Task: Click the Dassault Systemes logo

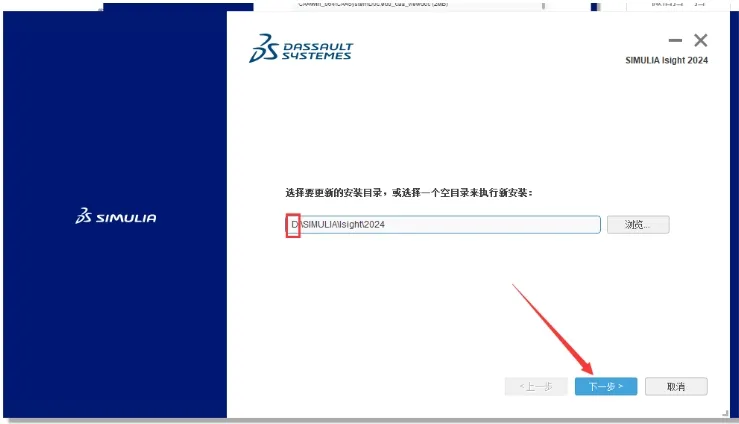Action: click(301, 49)
